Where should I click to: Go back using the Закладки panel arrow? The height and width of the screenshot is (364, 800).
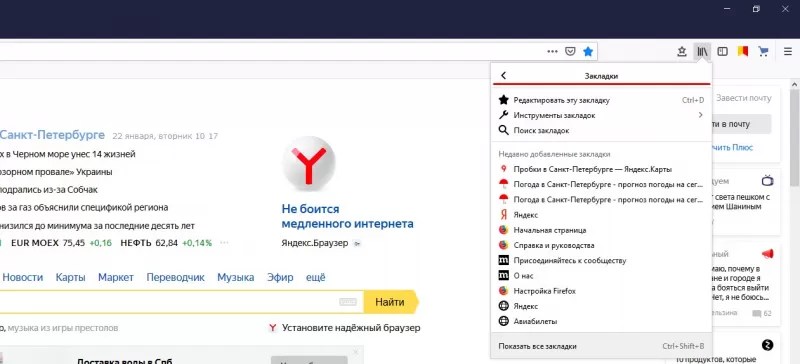pos(504,76)
